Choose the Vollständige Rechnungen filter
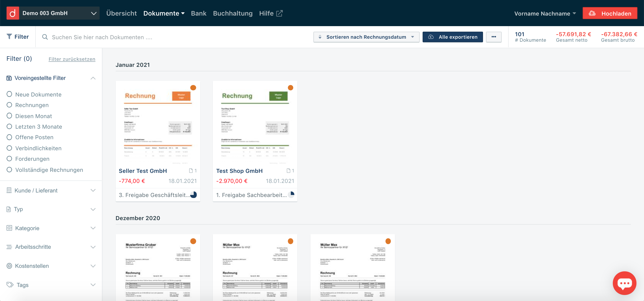 click(x=9, y=170)
